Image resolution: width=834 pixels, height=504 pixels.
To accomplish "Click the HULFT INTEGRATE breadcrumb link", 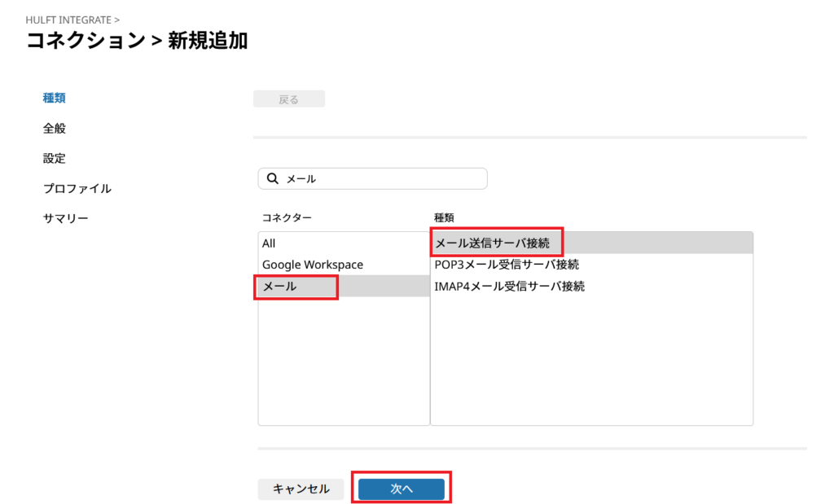I will point(68,20).
